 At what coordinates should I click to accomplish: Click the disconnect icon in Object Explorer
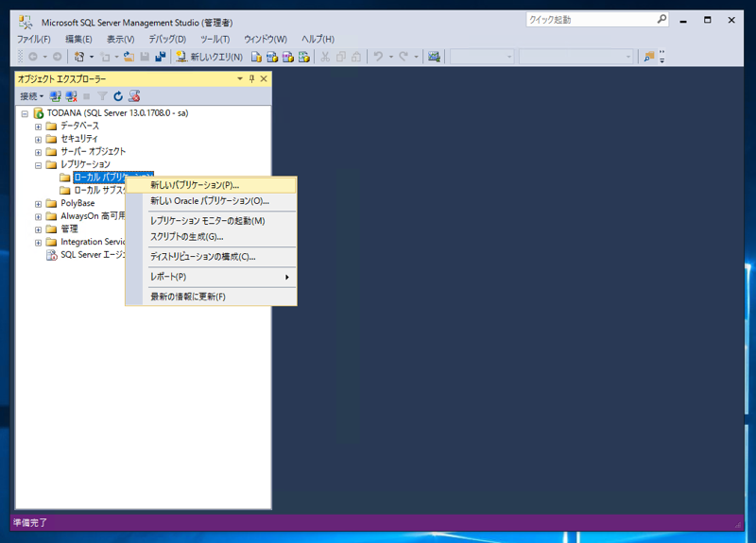tap(72, 96)
